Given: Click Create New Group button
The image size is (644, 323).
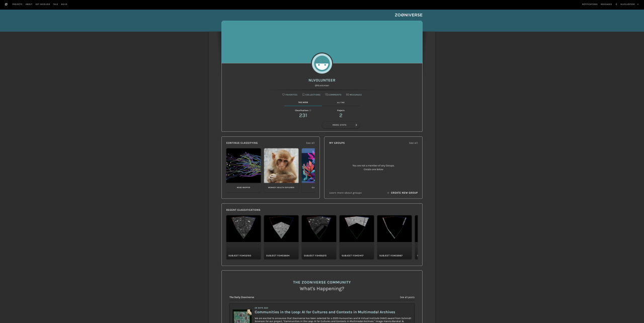Looking at the screenshot, I should 403,193.
